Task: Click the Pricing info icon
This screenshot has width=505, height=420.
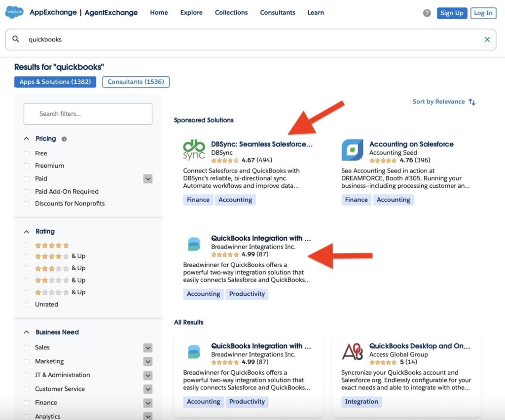Action: tap(64, 139)
